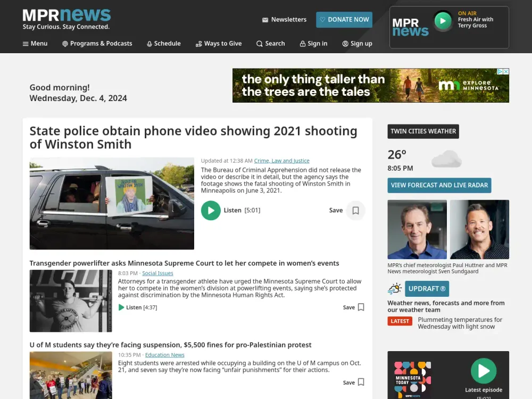This screenshot has width=532, height=399.
Task: Open VIEW FORECAST AND LIVE RADAR
Action: [x=439, y=185]
